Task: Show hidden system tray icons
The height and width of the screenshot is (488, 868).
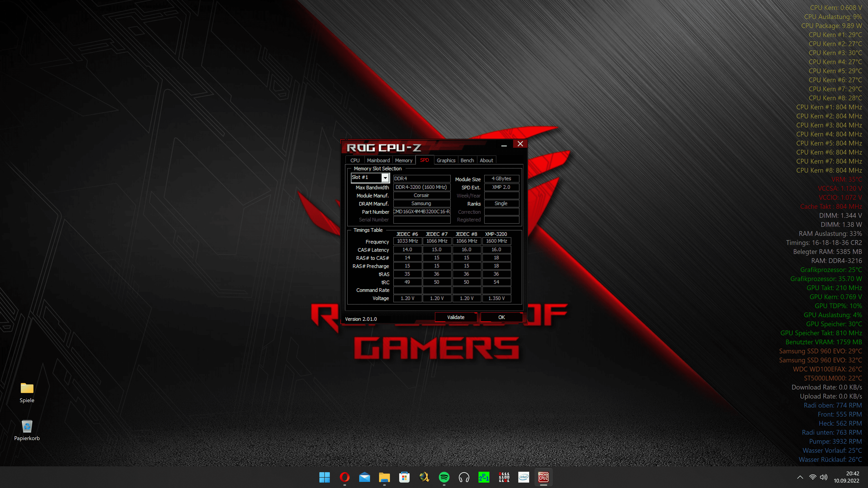Action: tap(800, 477)
